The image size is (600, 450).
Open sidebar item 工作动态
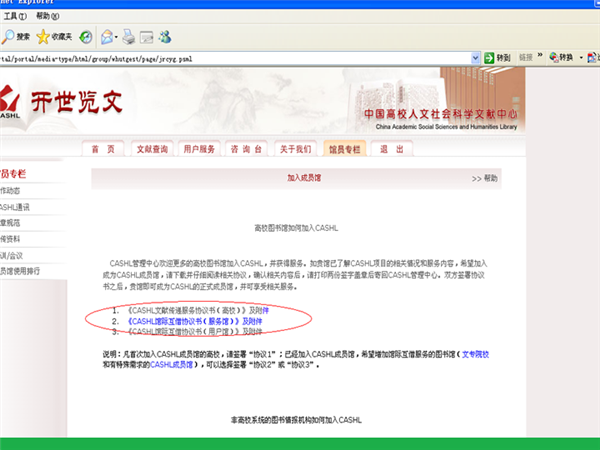[10, 191]
